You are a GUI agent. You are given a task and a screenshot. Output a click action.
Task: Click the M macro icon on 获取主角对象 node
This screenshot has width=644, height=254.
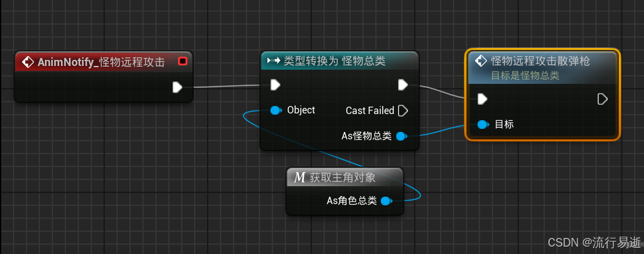300,178
